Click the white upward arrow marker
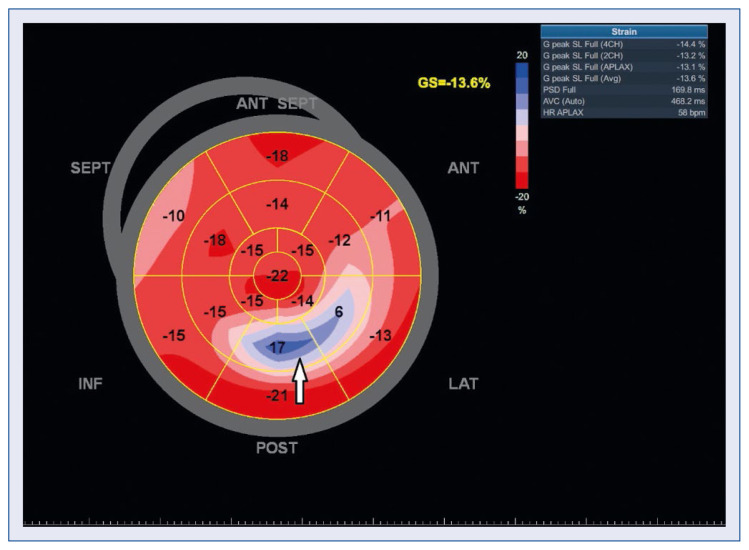This screenshot has width=749, height=550. click(296, 383)
